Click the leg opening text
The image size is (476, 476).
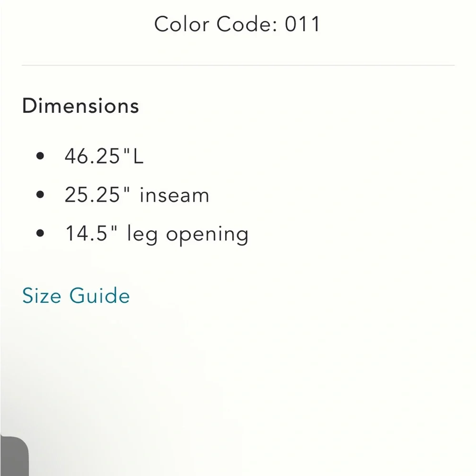point(188,235)
